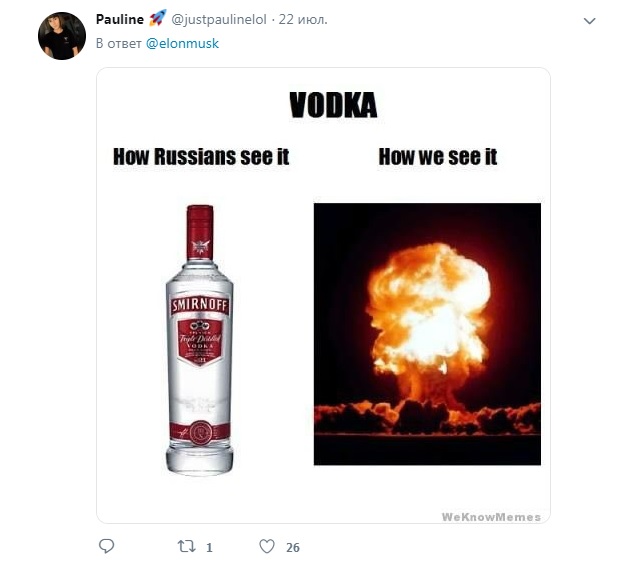The width and height of the screenshot is (634, 563).
Task: Open the nuclear explosion picture
Action: pos(427,334)
